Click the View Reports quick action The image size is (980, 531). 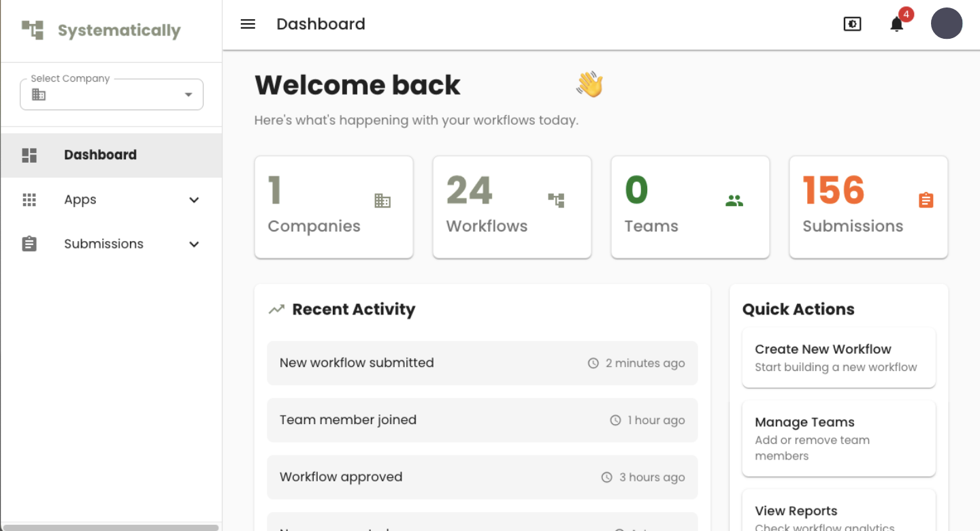tap(838, 515)
